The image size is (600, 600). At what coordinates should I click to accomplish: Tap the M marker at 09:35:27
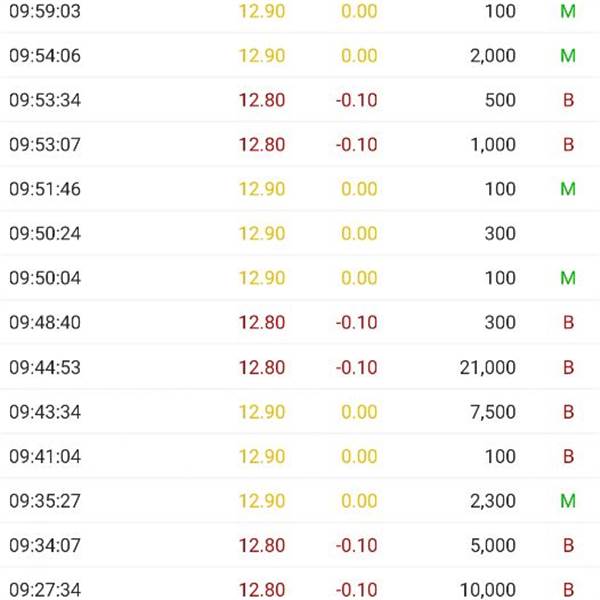click(x=568, y=501)
